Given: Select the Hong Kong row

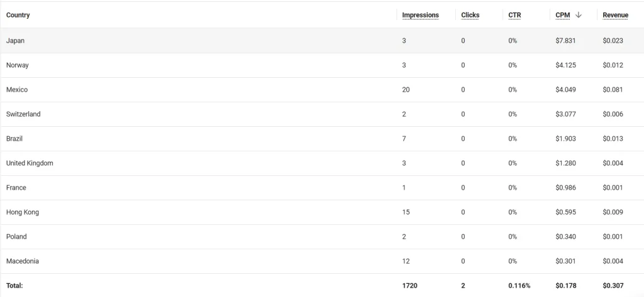Looking at the screenshot, I should (322, 212).
